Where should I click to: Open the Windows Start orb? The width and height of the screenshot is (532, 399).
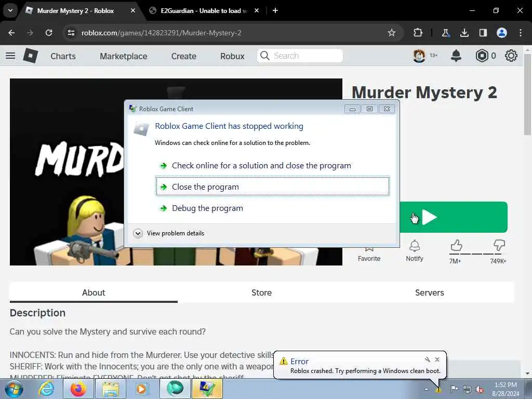coord(14,389)
